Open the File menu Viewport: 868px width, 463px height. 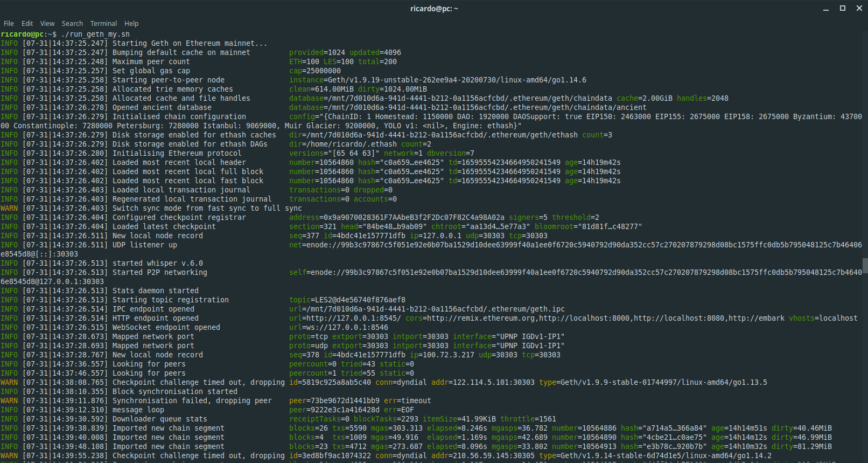pos(9,24)
